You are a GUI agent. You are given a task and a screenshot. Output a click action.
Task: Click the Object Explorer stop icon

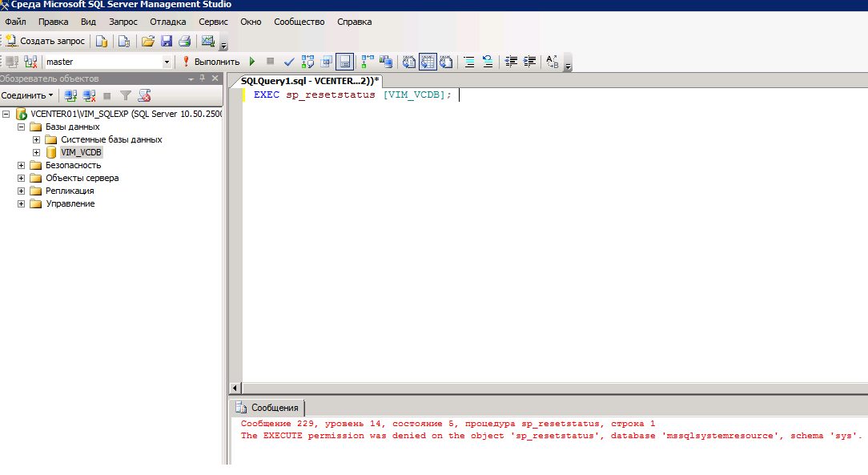pos(107,96)
